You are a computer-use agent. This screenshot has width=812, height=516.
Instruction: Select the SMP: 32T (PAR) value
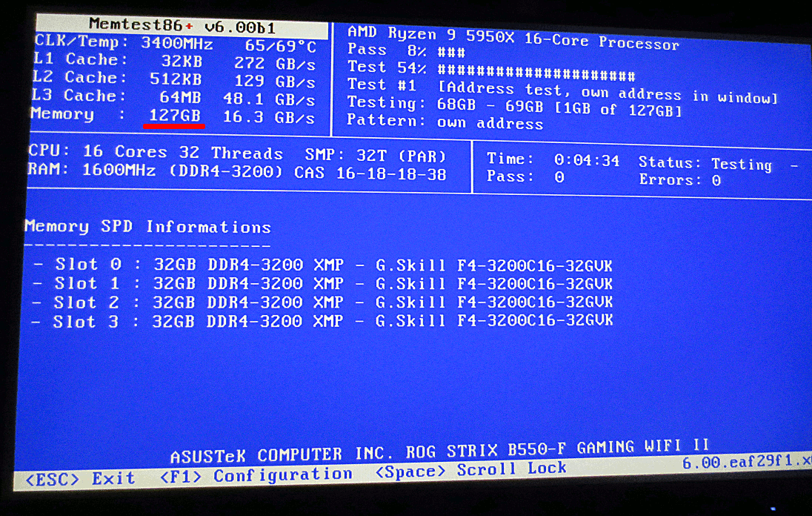click(376, 155)
